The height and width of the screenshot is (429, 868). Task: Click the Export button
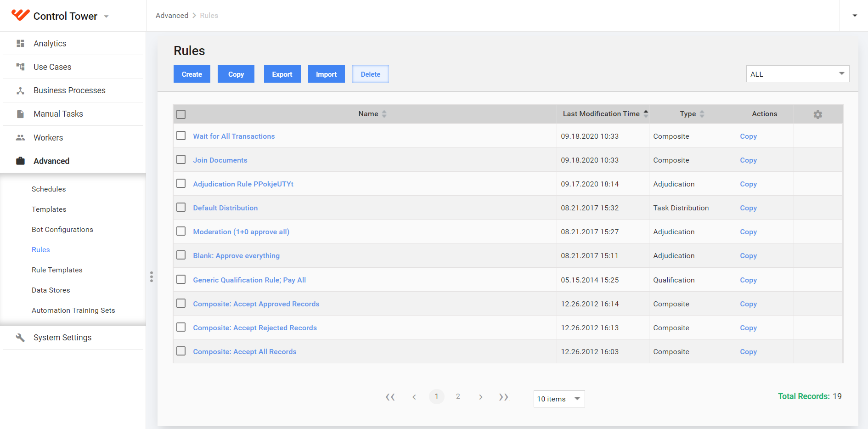(x=282, y=74)
